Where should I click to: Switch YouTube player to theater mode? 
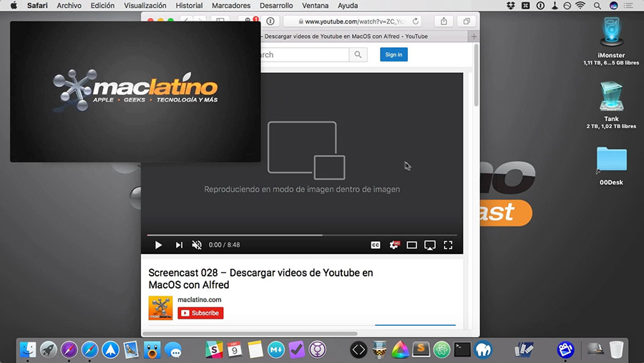[x=411, y=245]
